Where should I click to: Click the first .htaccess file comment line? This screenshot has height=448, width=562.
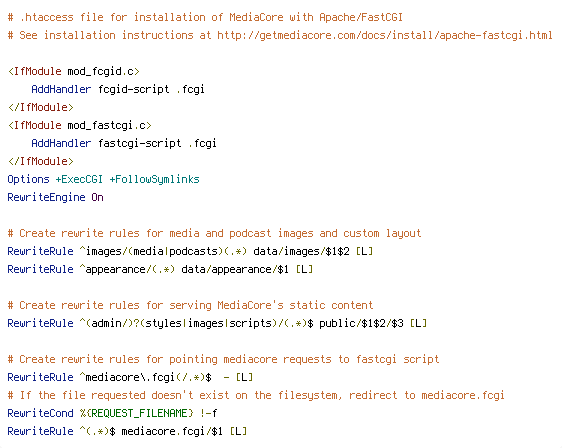click(205, 17)
